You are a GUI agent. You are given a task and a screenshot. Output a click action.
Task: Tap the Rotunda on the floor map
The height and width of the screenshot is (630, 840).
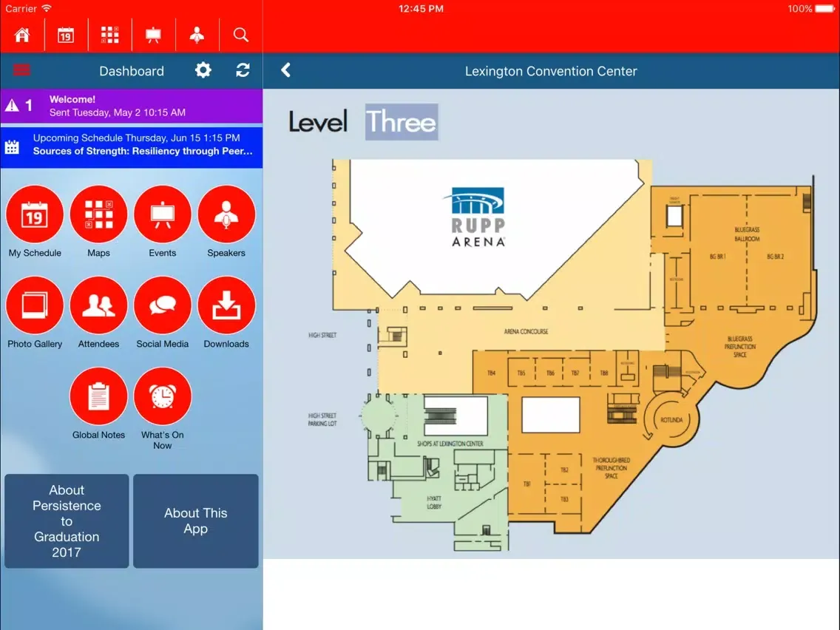(x=671, y=420)
